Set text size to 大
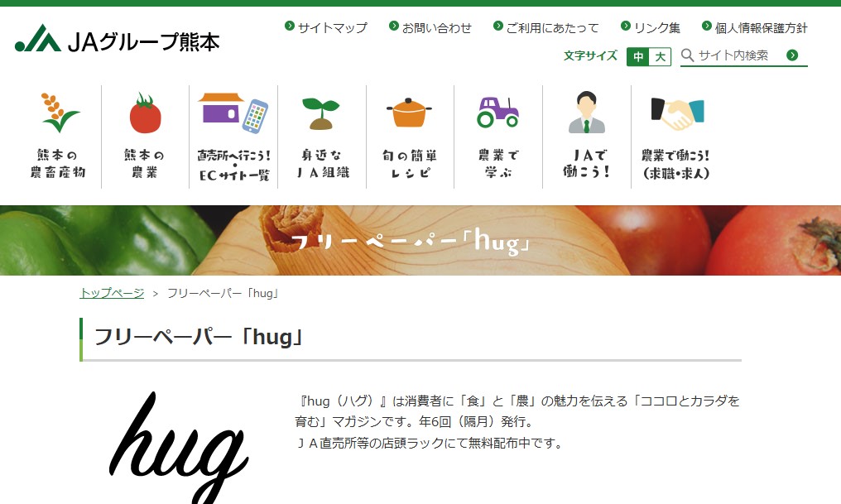This screenshot has height=504, width=841. (x=661, y=56)
